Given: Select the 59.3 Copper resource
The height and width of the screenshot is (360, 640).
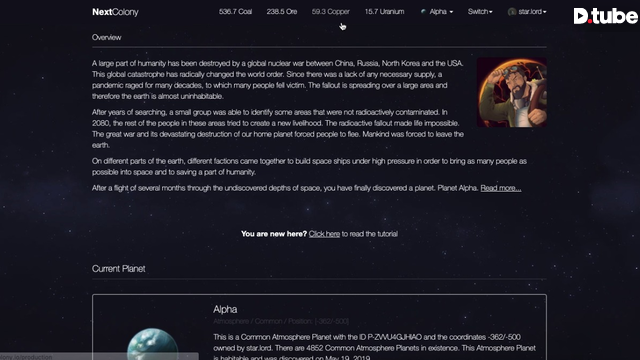Looking at the screenshot, I should pos(331,11).
